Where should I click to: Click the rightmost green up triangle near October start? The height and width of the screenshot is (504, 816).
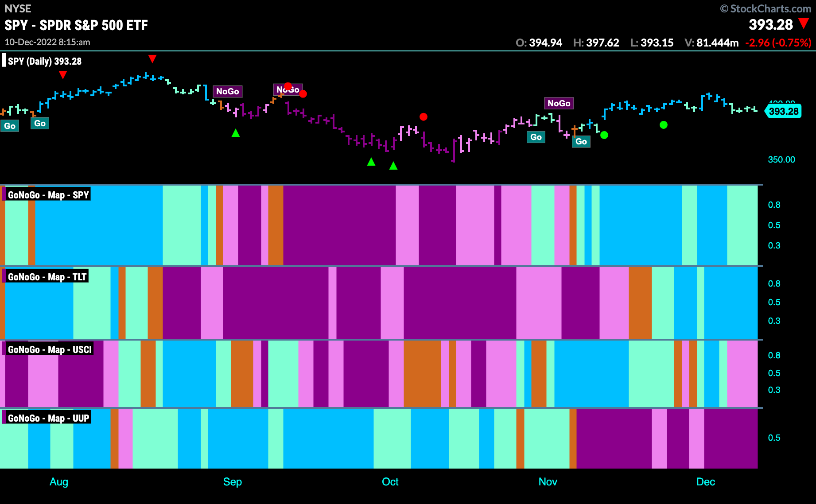393,166
